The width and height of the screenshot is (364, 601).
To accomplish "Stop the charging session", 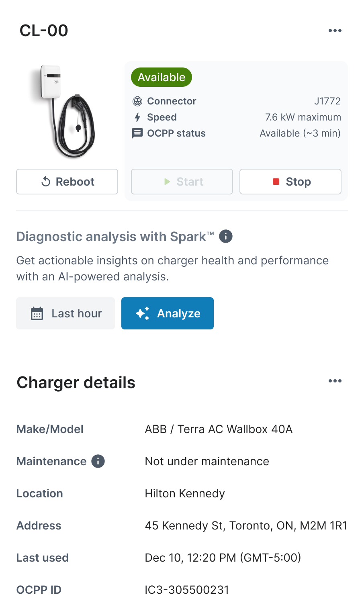I will point(290,182).
